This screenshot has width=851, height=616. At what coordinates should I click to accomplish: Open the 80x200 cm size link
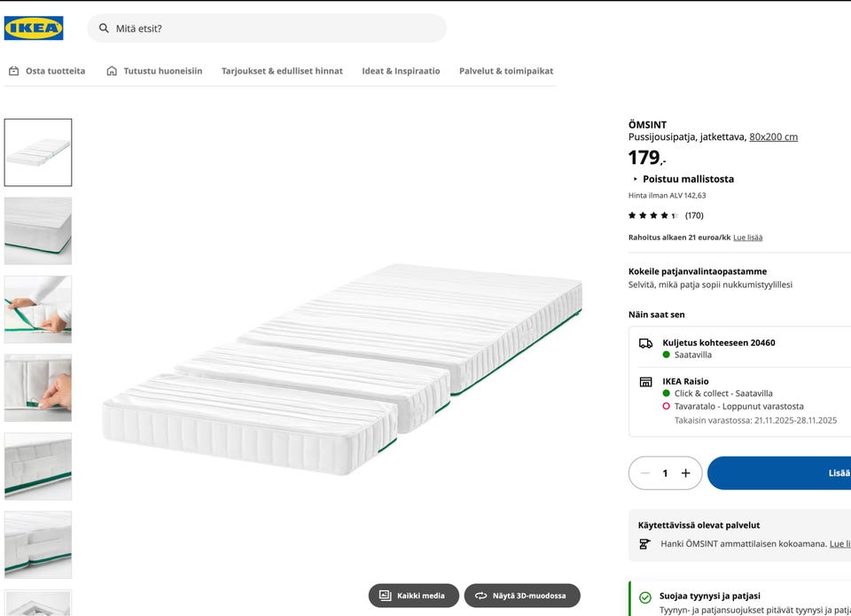coord(773,137)
